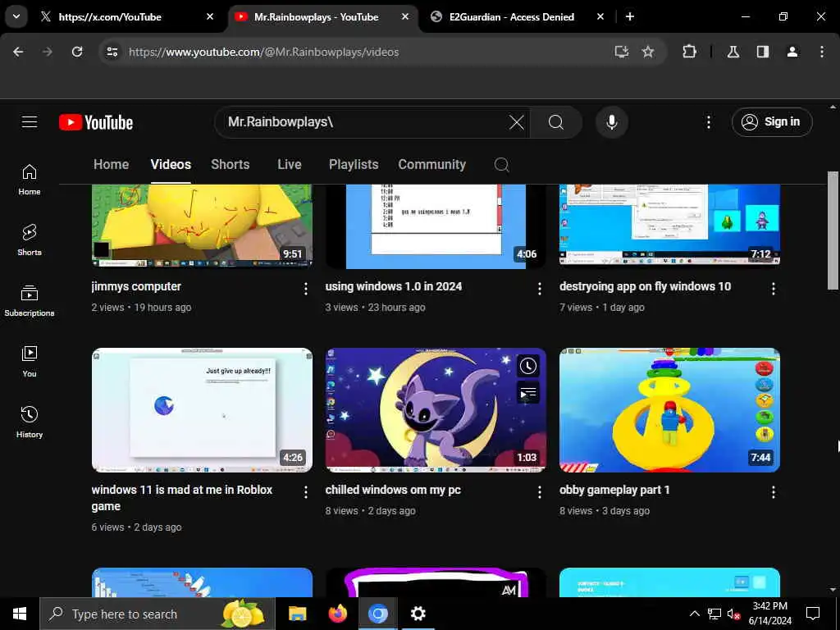The width and height of the screenshot is (840, 630).
Task: Open the Windows Start menu
Action: tap(20, 614)
